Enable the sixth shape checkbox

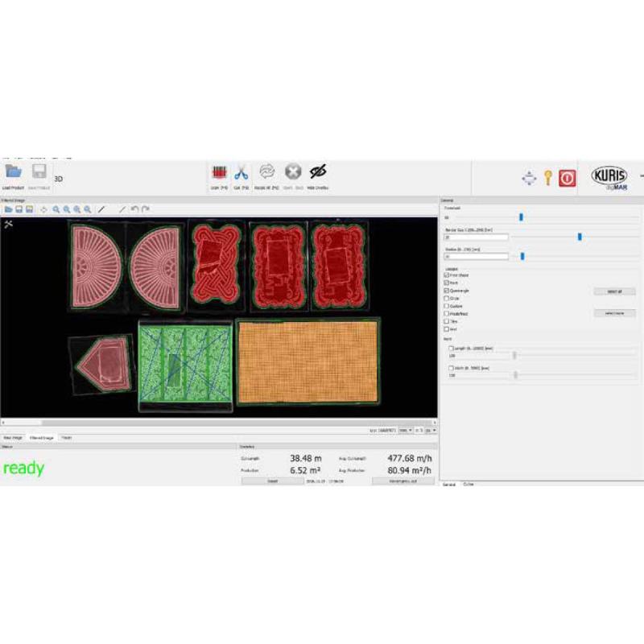coord(447,314)
